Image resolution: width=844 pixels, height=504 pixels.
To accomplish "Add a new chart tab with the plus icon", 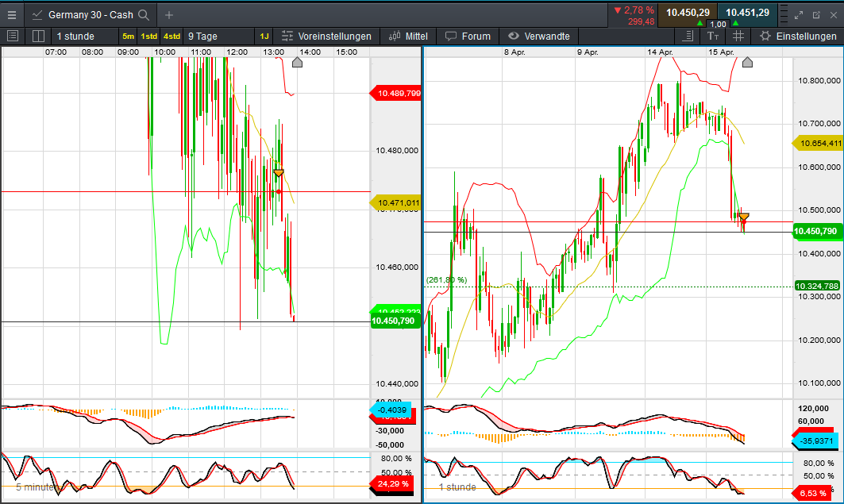I will pos(169,15).
